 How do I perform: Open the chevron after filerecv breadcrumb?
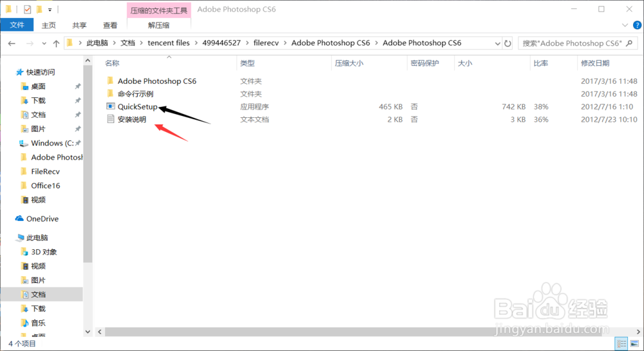point(285,43)
